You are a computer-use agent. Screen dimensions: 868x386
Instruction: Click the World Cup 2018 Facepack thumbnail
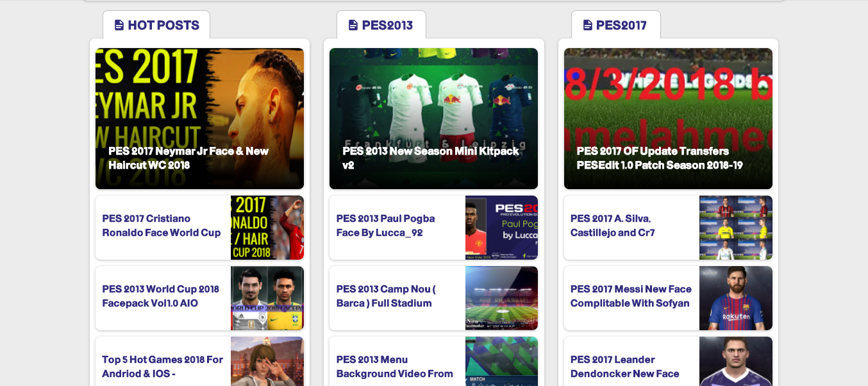(x=267, y=298)
